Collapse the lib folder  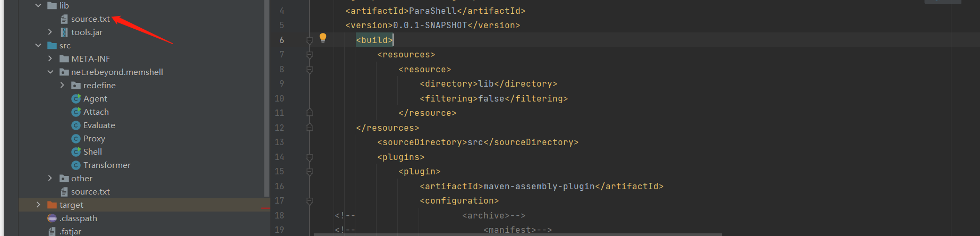38,5
